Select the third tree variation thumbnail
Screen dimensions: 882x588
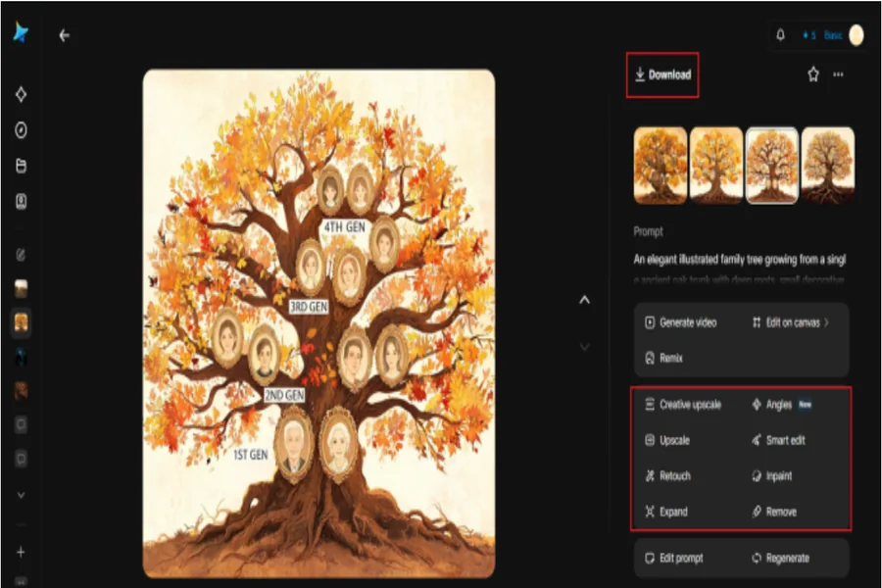[772, 166]
